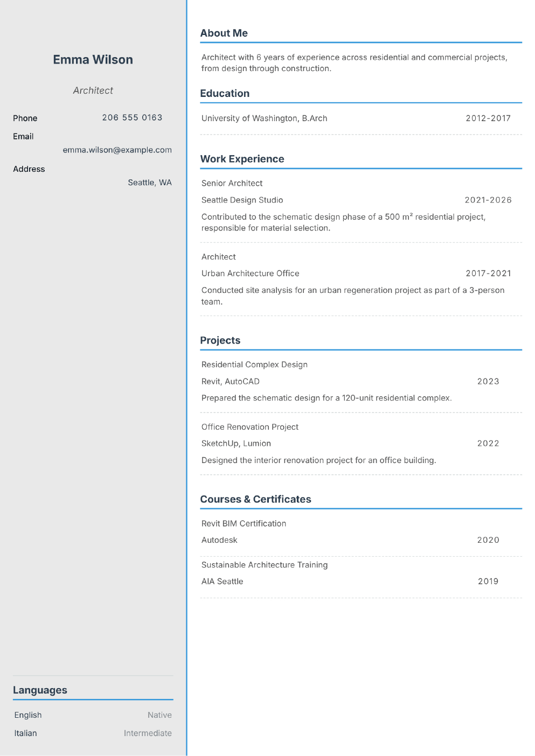Click the 2020 certificate year

pos(488,540)
